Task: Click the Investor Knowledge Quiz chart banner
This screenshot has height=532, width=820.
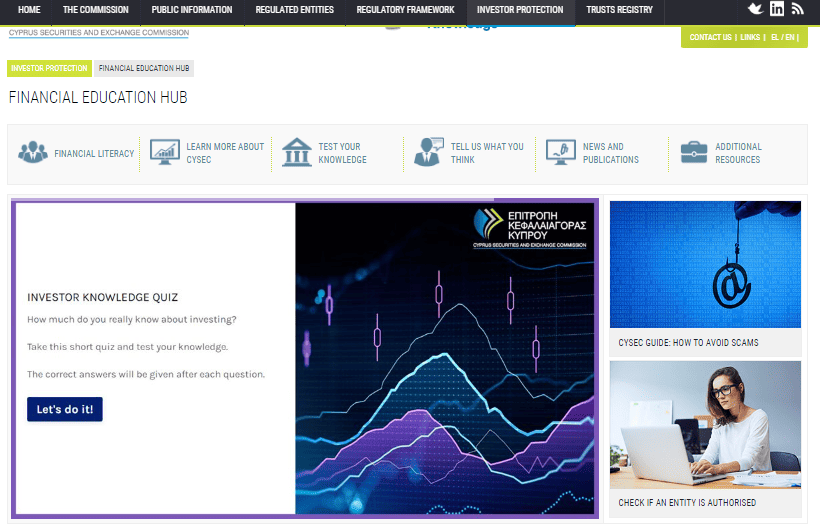Action: pos(445,358)
